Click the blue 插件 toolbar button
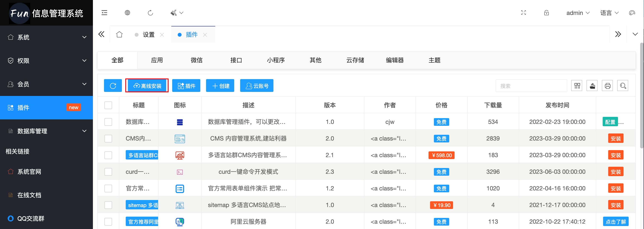Viewport: 644px width, 229px height. pyautogui.click(x=186, y=86)
